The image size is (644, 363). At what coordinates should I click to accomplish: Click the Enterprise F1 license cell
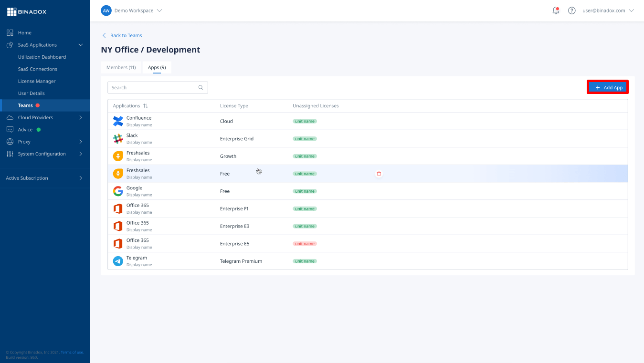[234, 209]
